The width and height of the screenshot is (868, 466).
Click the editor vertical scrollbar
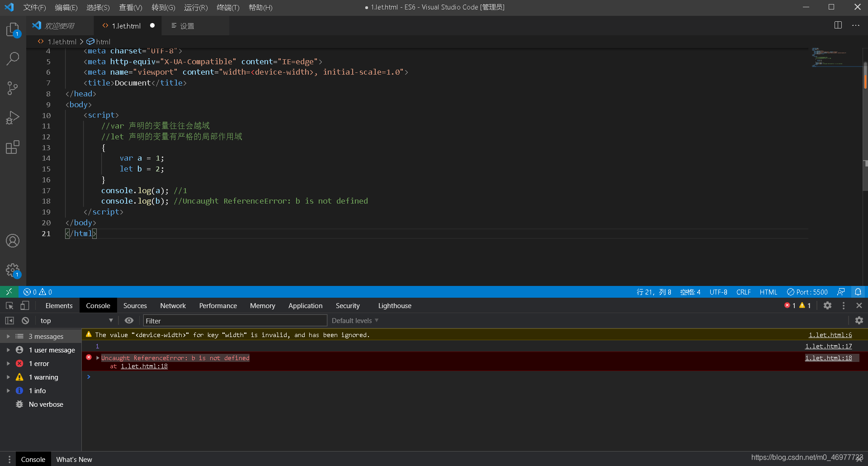865,127
